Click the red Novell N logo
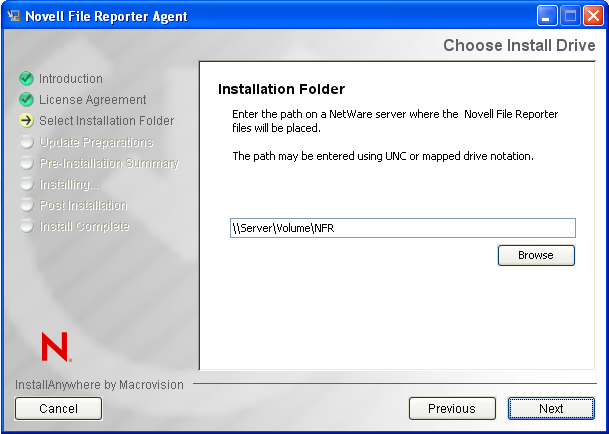The height and width of the screenshot is (434, 609). click(x=56, y=347)
